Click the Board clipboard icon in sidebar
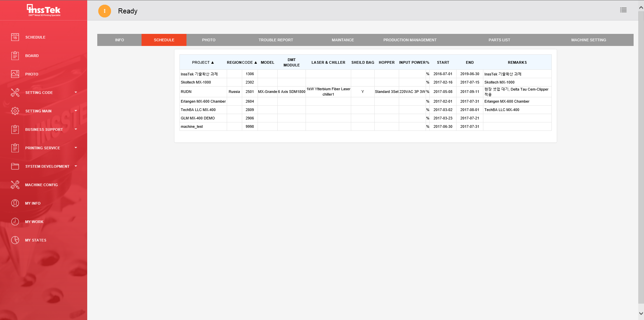The height and width of the screenshot is (320, 644). [15, 56]
